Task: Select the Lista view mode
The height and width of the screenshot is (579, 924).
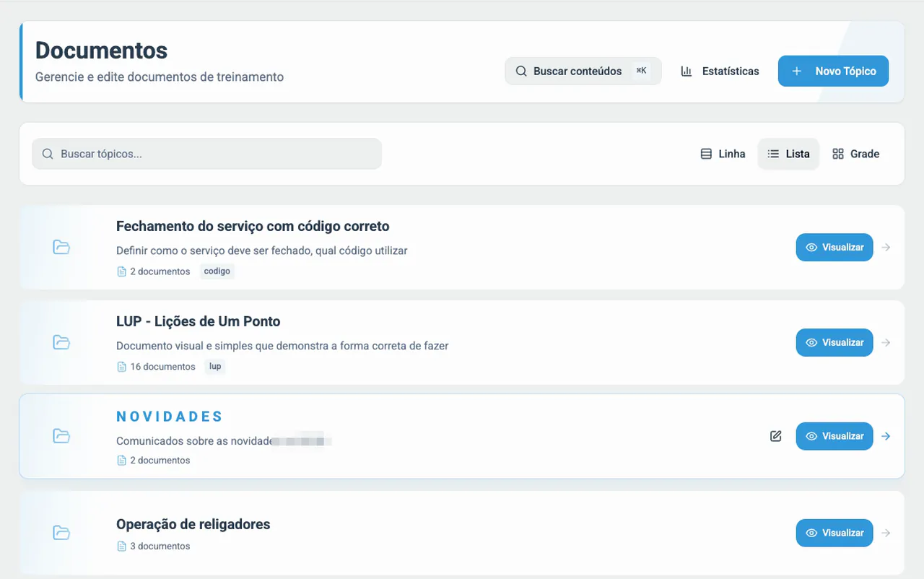Action: pos(788,154)
